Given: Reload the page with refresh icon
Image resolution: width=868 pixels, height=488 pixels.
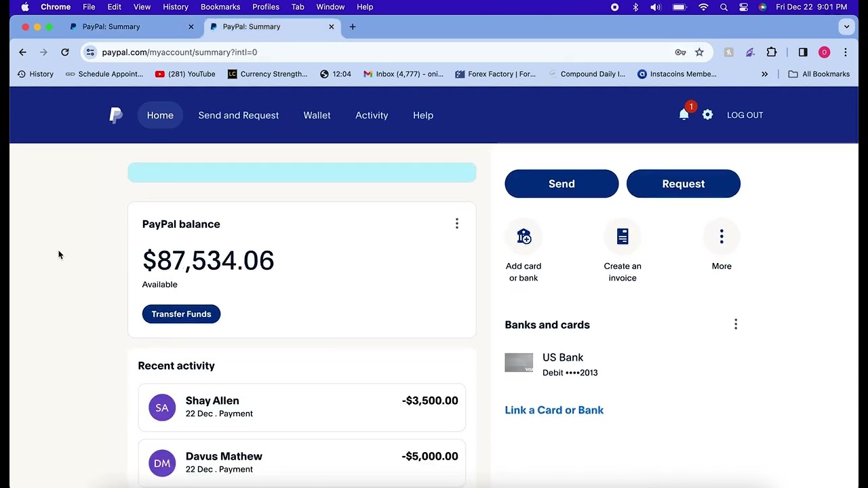Looking at the screenshot, I should pyautogui.click(x=65, y=52).
